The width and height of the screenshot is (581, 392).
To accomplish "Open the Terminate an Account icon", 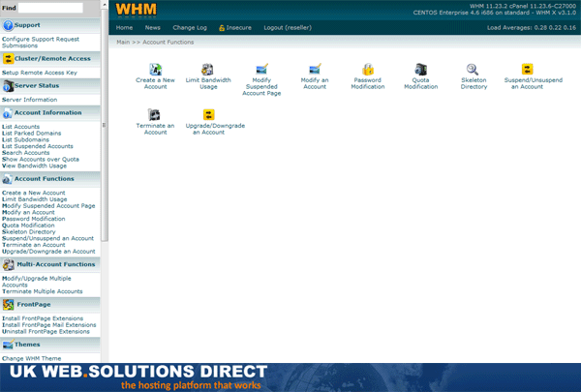I will point(155,114).
